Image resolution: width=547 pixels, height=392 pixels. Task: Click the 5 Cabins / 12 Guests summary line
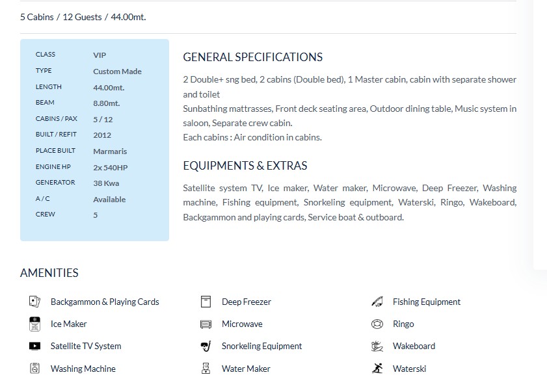(83, 17)
